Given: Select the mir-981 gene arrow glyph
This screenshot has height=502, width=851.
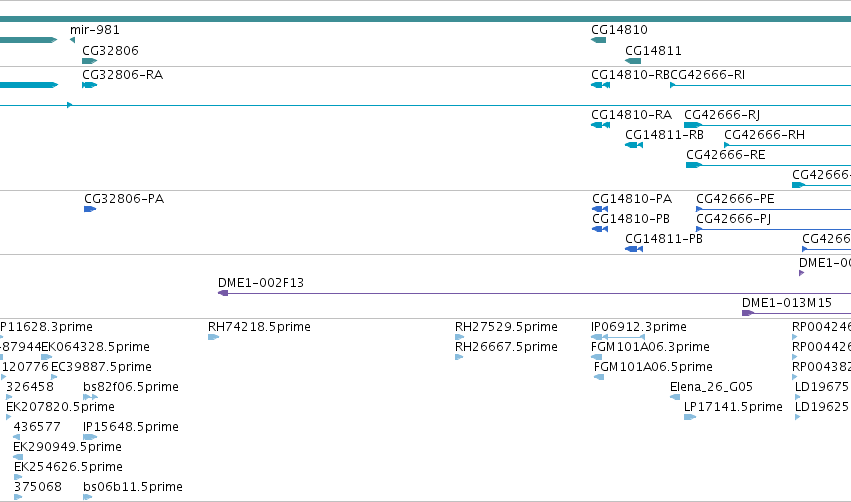Looking at the screenshot, I should point(72,40).
